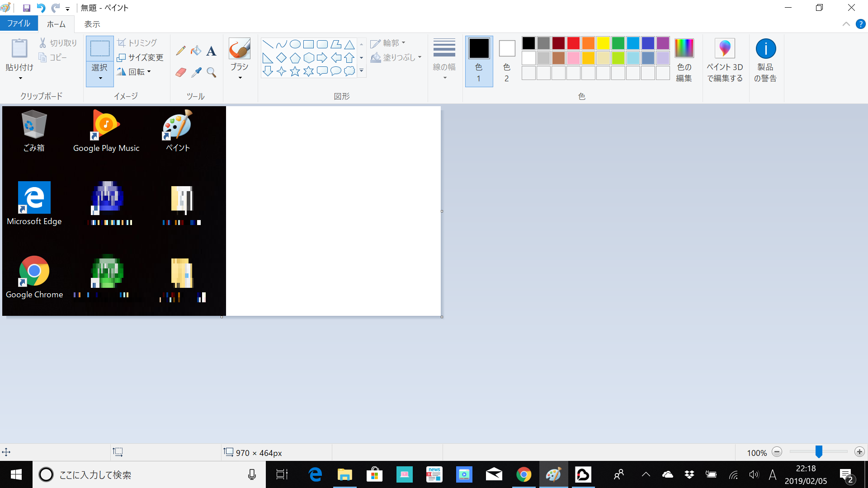The height and width of the screenshot is (488, 868).
Task: Open the 回転 dropdown
Action: pos(134,72)
